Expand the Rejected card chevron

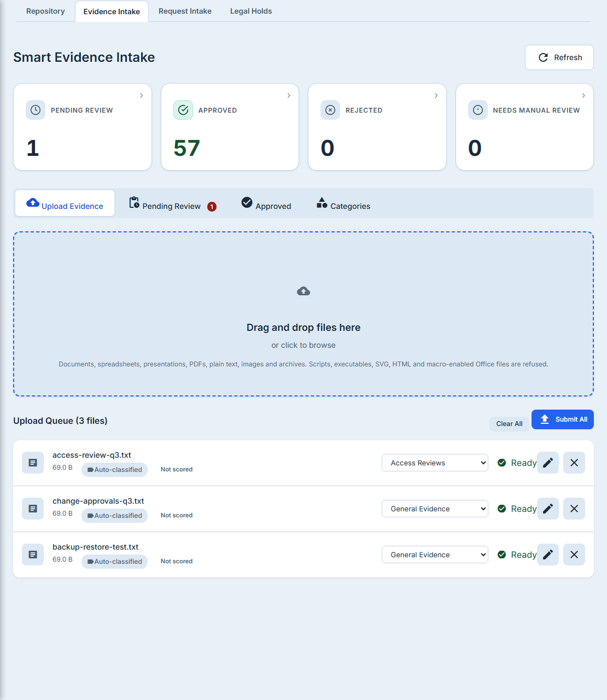pyautogui.click(x=436, y=96)
